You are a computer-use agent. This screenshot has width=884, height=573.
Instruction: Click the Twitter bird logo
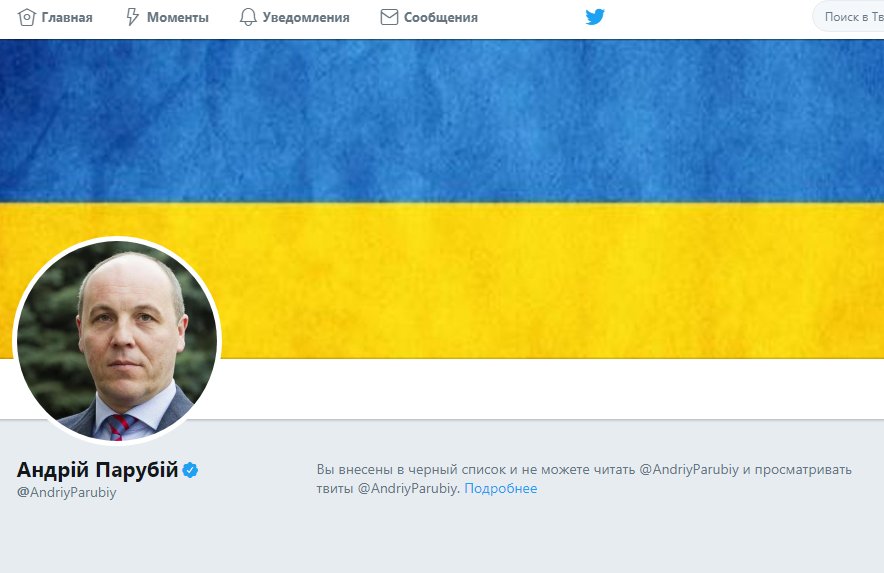coord(595,17)
